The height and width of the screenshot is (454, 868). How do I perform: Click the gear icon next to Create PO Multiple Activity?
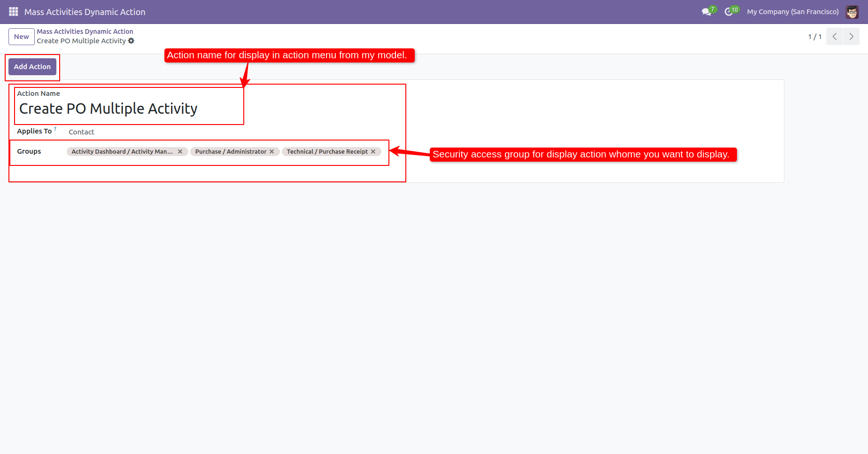(x=131, y=41)
